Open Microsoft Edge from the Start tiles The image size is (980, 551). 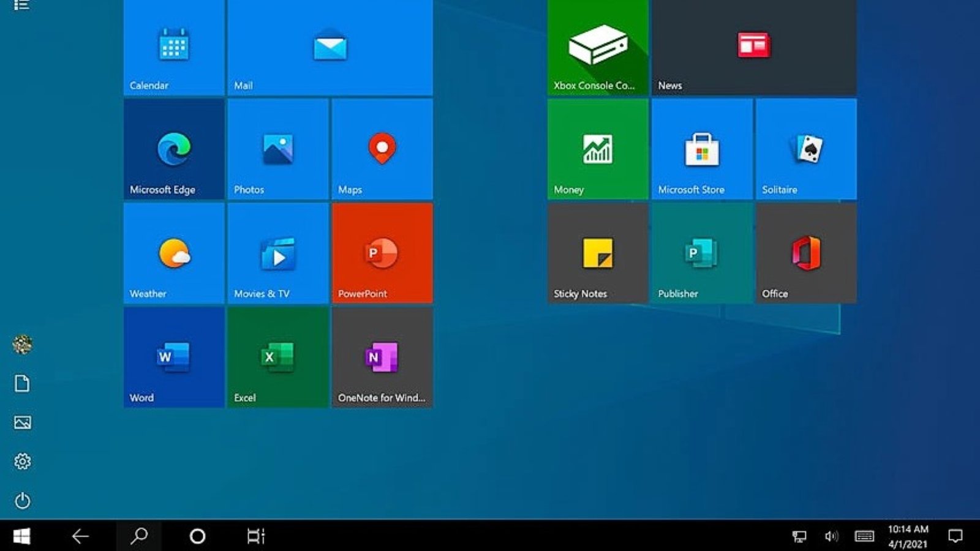[173, 149]
